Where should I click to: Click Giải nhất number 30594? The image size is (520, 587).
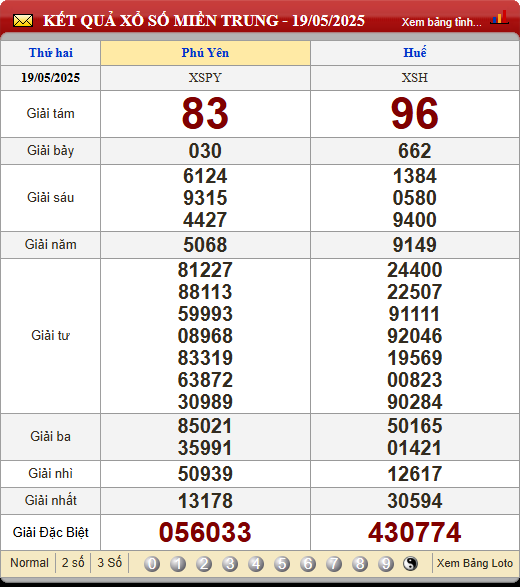click(415, 501)
